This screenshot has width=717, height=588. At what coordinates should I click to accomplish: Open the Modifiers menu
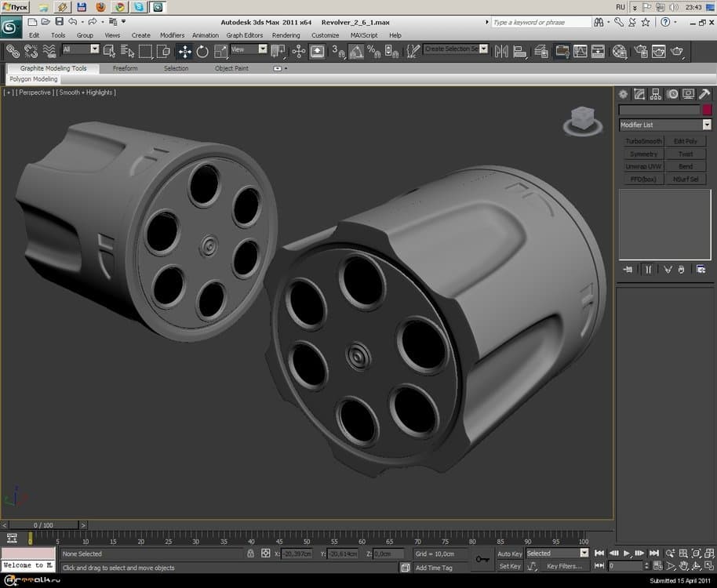[x=172, y=35]
